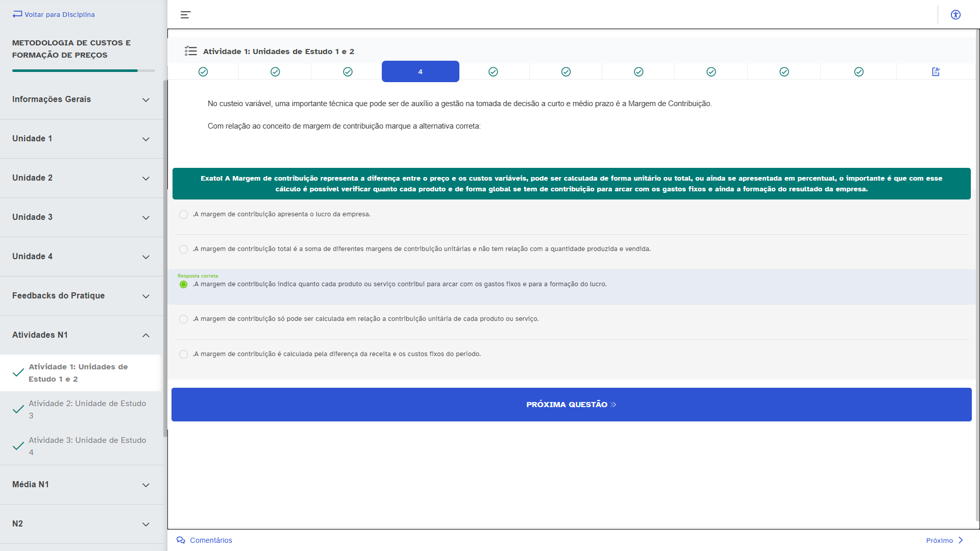Click the PRÓXIMA QUESTÃO button
Screen dimensions: 980x551
point(571,405)
